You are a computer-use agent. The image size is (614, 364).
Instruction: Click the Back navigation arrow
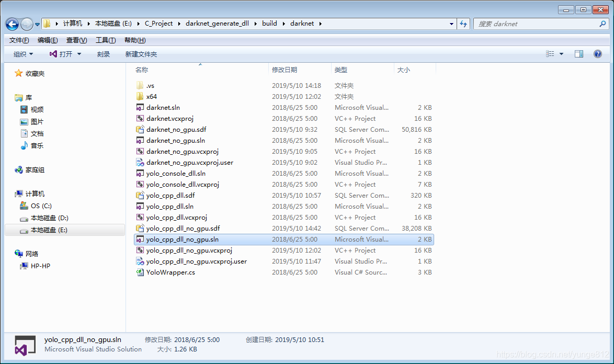tap(12, 24)
